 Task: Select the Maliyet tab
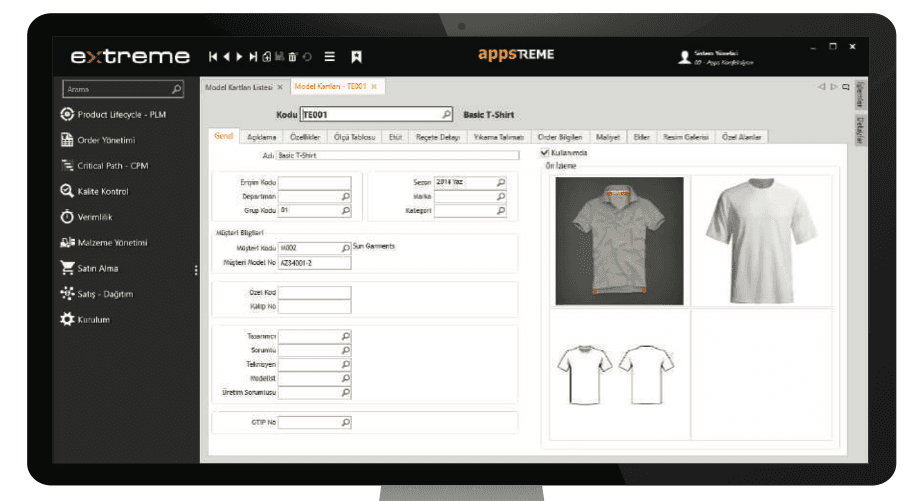click(x=608, y=137)
